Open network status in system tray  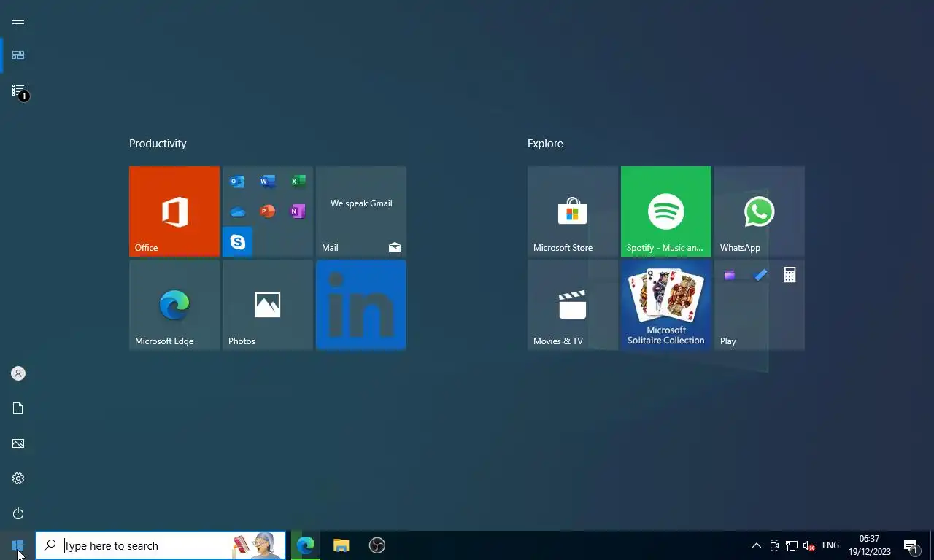pyautogui.click(x=791, y=545)
